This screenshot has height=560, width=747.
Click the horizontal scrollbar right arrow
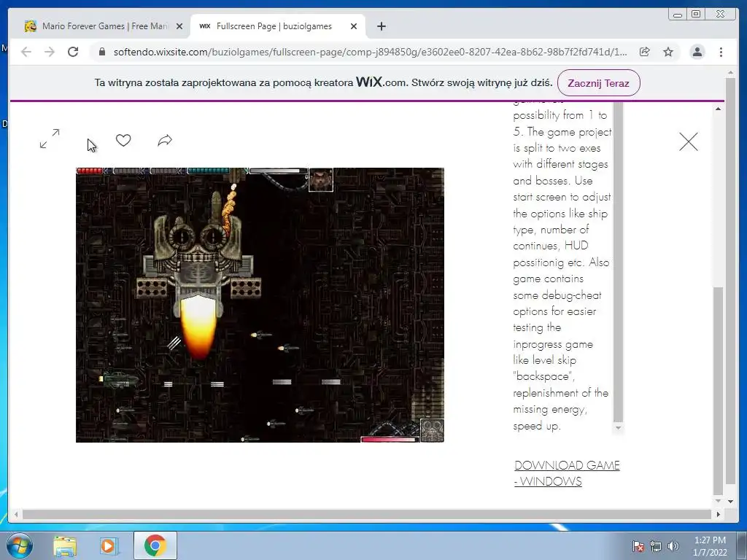tap(719, 514)
